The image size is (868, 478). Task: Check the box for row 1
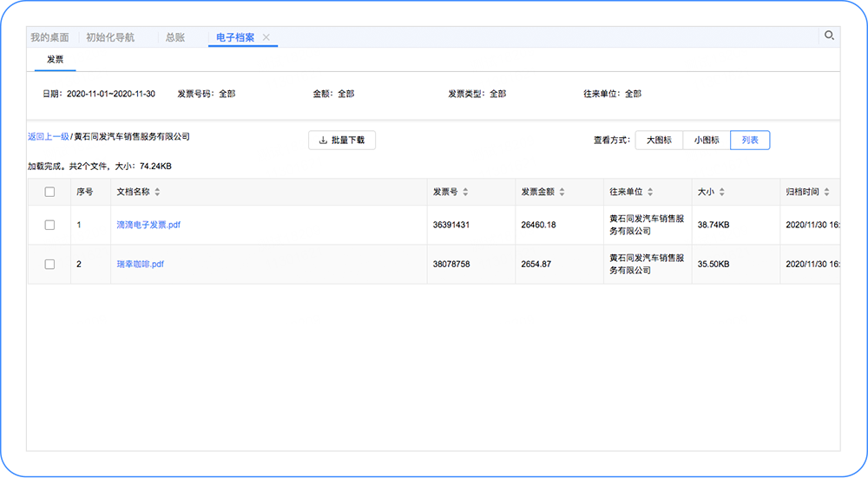(x=49, y=225)
